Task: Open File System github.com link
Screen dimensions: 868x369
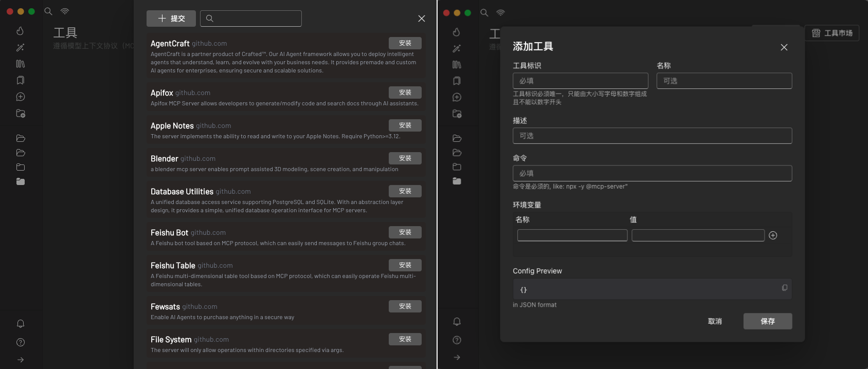Action: [211, 340]
